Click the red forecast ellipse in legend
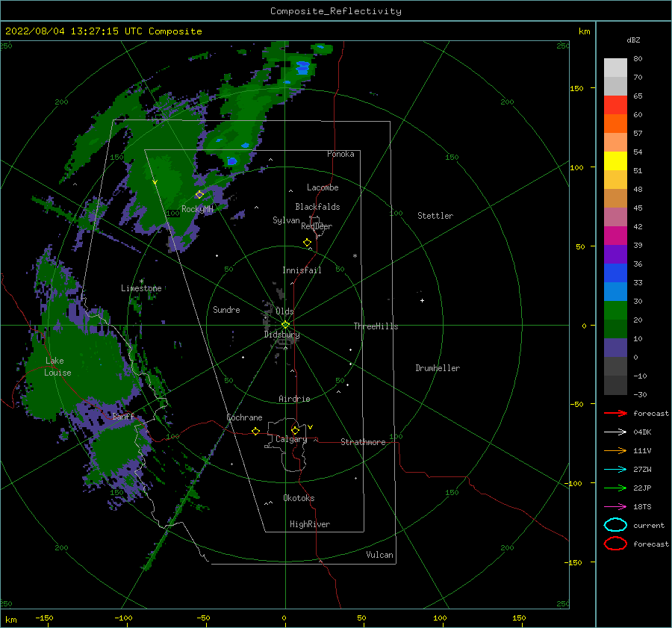 click(x=615, y=544)
